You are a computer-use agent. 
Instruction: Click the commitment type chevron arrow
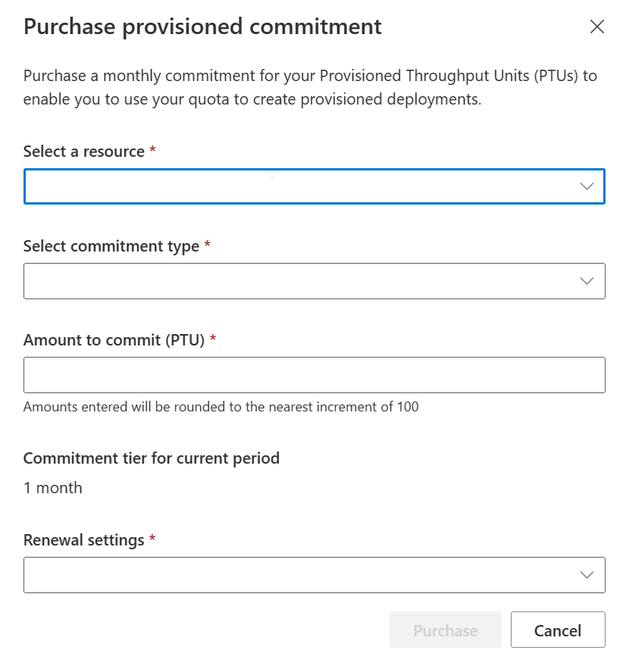coord(587,281)
